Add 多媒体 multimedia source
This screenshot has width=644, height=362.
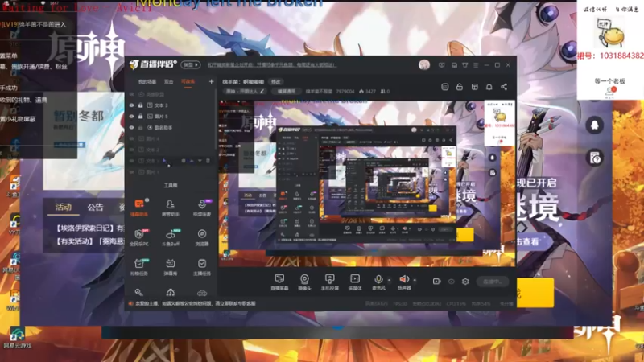355,282
